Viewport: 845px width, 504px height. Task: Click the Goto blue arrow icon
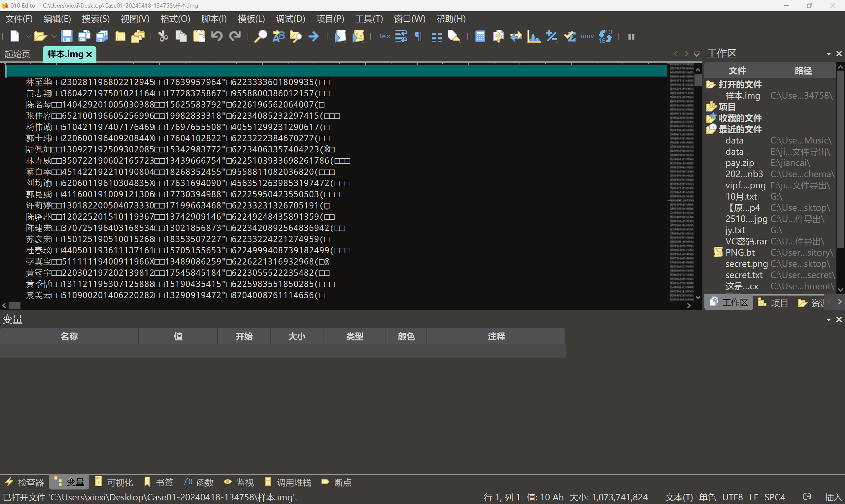click(314, 36)
